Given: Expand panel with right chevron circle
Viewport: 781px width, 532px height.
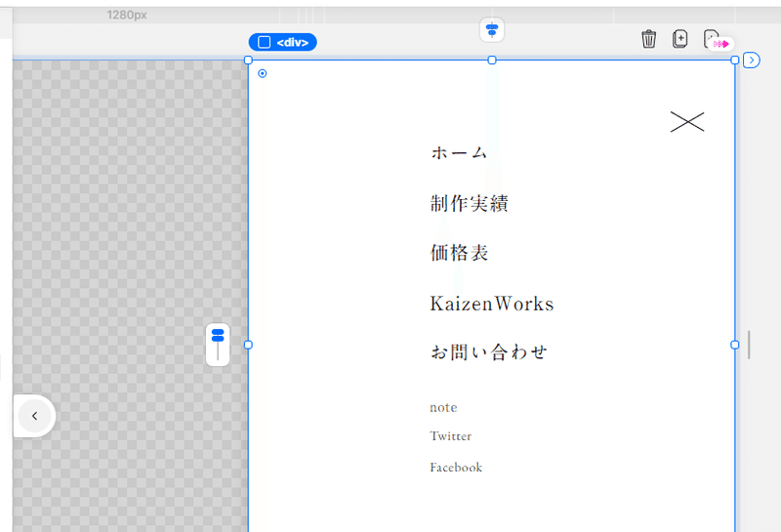Looking at the screenshot, I should click(751, 61).
